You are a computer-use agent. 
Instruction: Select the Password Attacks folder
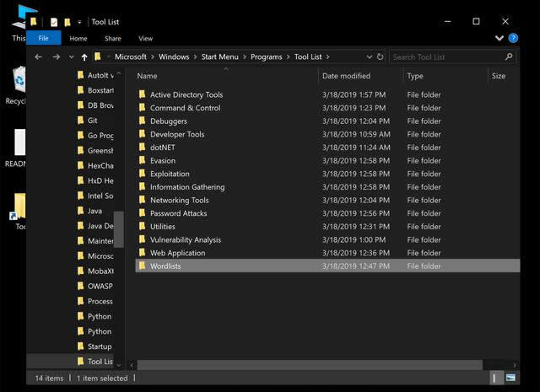180,213
